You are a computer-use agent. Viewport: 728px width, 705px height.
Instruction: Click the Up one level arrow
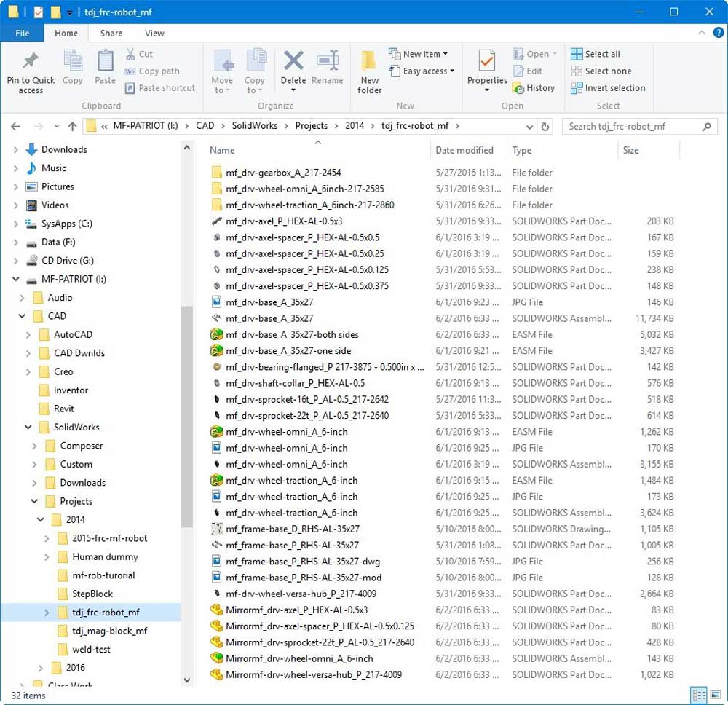72,126
